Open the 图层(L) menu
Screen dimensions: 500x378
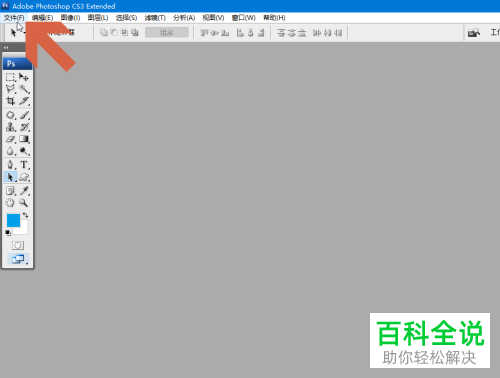click(98, 18)
